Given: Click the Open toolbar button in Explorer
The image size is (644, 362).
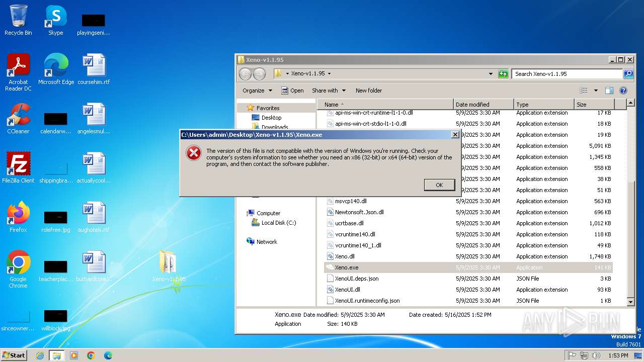Looking at the screenshot, I should (x=292, y=90).
